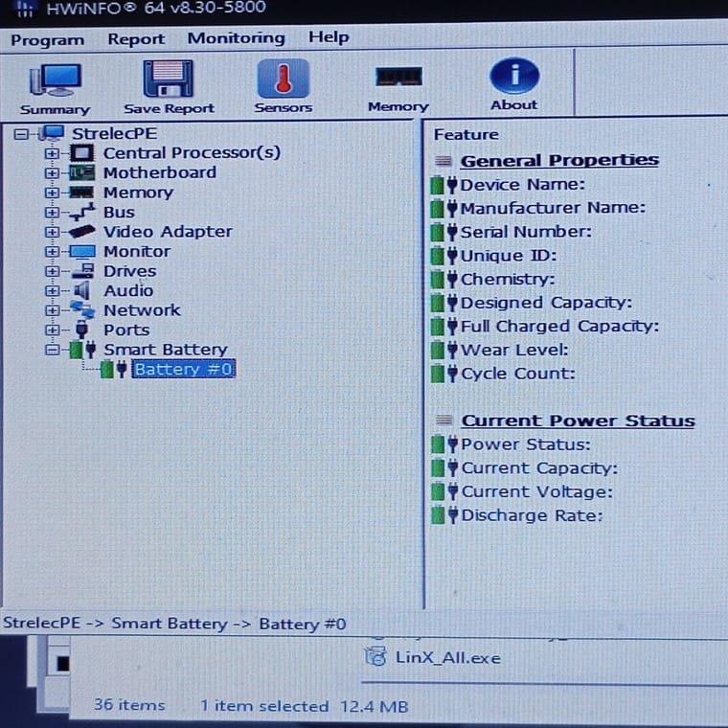Image resolution: width=728 pixels, height=728 pixels.
Task: Expand the Memory tree node
Action: click(52, 193)
